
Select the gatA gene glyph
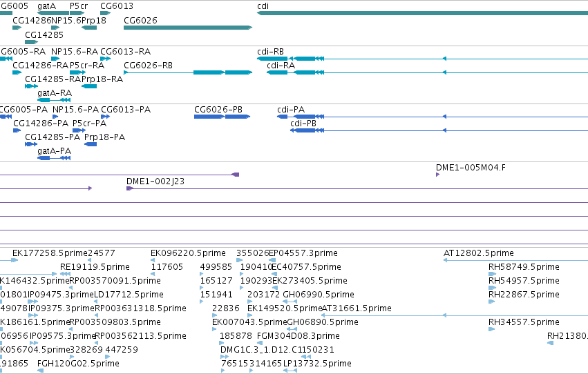click(53, 13)
